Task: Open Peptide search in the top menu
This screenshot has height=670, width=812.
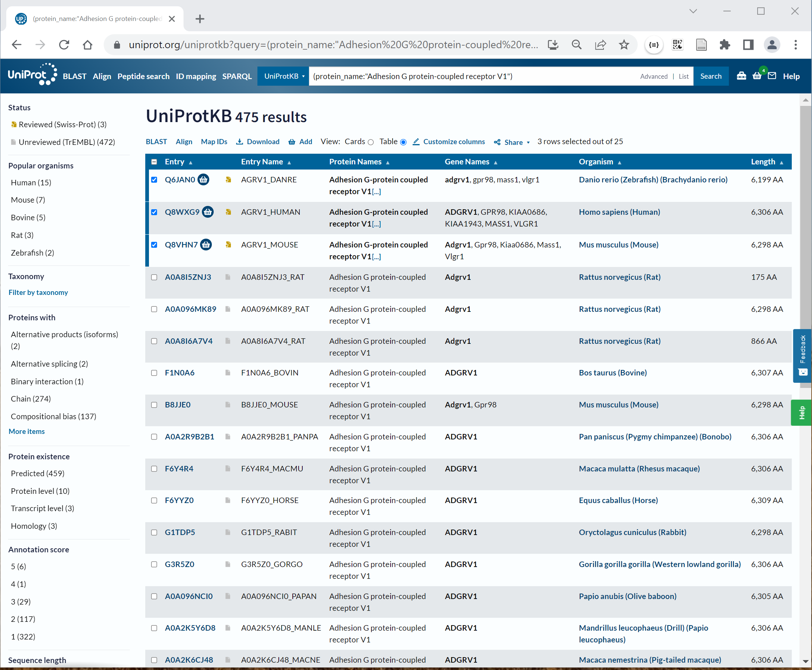Action: [x=143, y=76]
